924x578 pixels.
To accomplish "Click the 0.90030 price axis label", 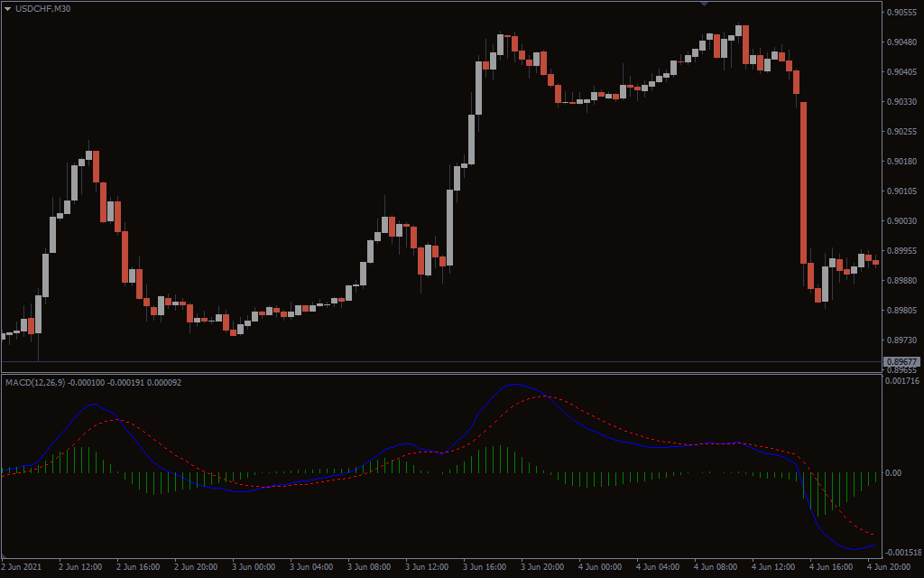I will pos(901,221).
